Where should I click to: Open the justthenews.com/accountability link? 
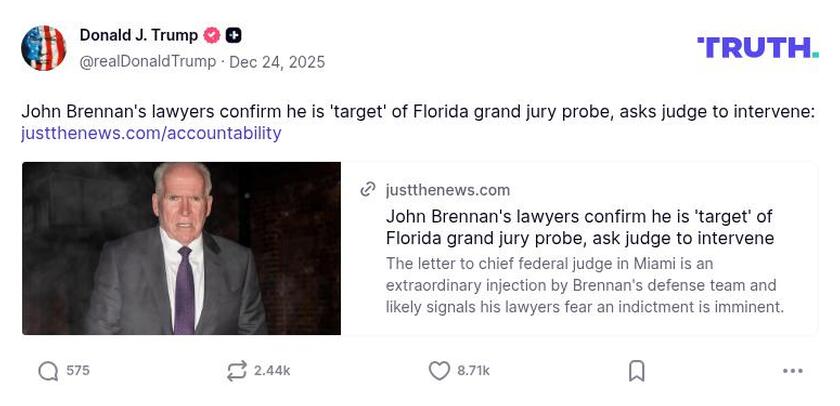click(151, 133)
